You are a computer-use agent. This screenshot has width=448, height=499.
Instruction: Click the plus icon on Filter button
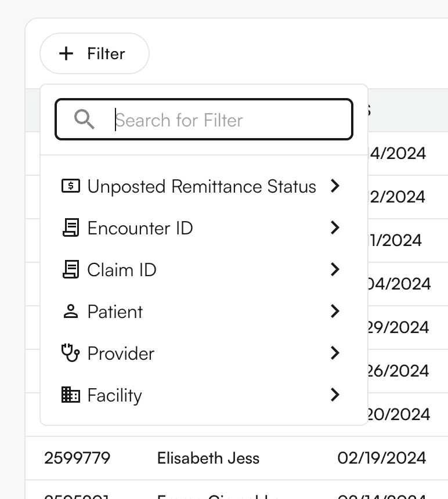67,53
